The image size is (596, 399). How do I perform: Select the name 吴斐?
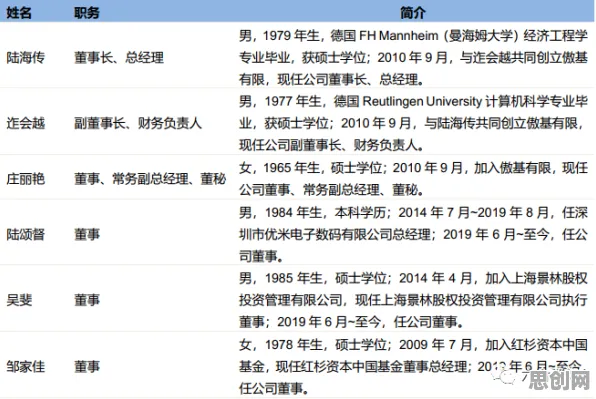[19, 300]
